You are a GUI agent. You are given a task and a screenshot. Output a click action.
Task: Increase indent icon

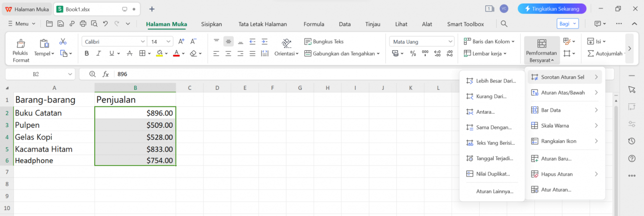265,41
